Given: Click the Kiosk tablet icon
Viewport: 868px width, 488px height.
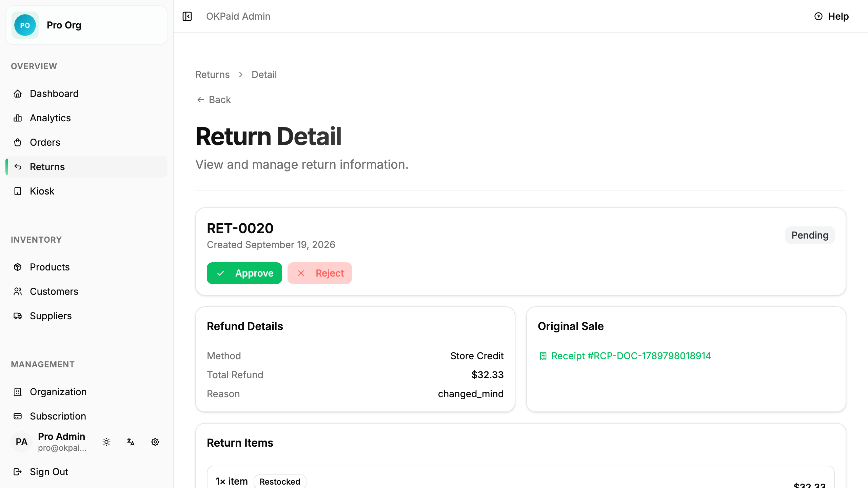Looking at the screenshot, I should 18,191.
